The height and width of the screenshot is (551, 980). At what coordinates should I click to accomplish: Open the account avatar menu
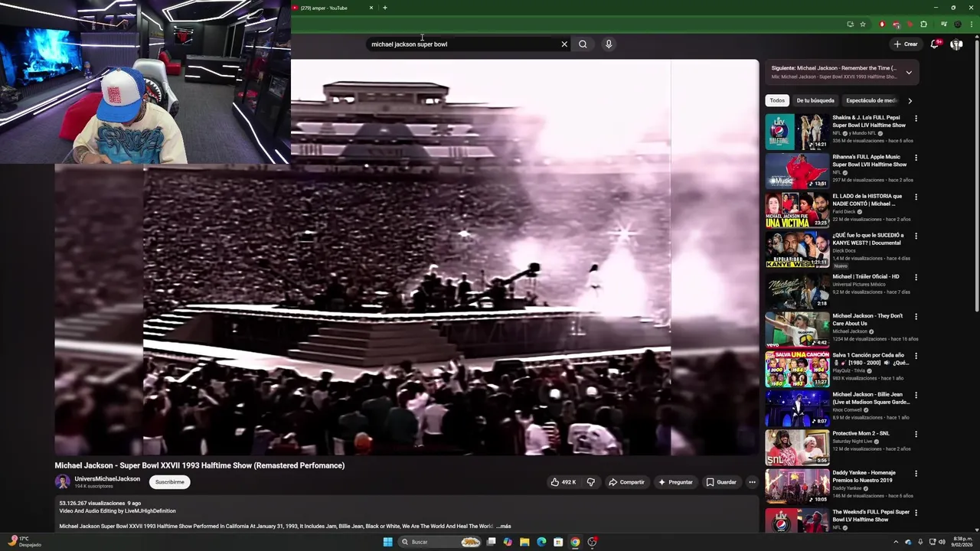pos(956,44)
